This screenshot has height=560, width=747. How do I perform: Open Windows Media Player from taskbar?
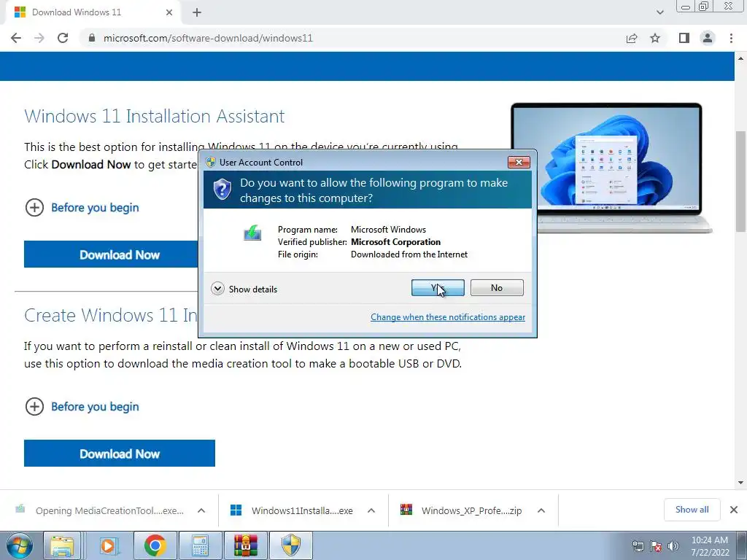coord(108,545)
